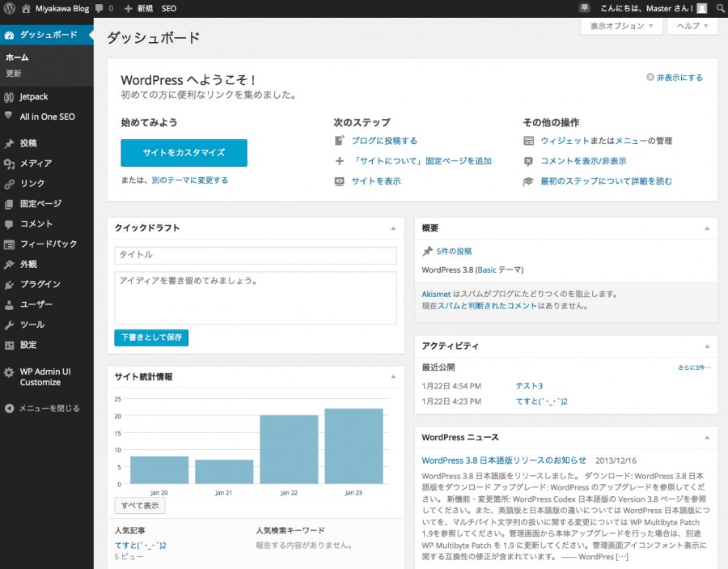Image resolution: width=728 pixels, height=569 pixels.
Task: Click the メディア icon in sidebar
Action: 9,163
